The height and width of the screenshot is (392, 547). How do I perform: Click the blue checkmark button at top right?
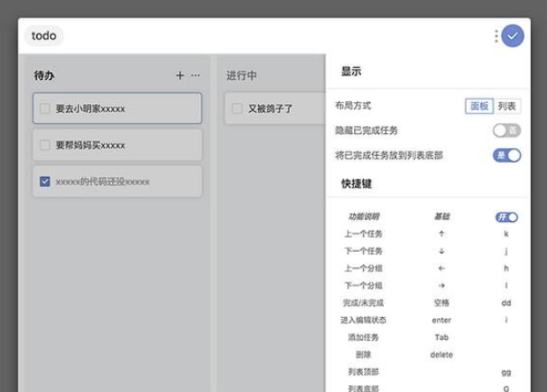click(513, 36)
